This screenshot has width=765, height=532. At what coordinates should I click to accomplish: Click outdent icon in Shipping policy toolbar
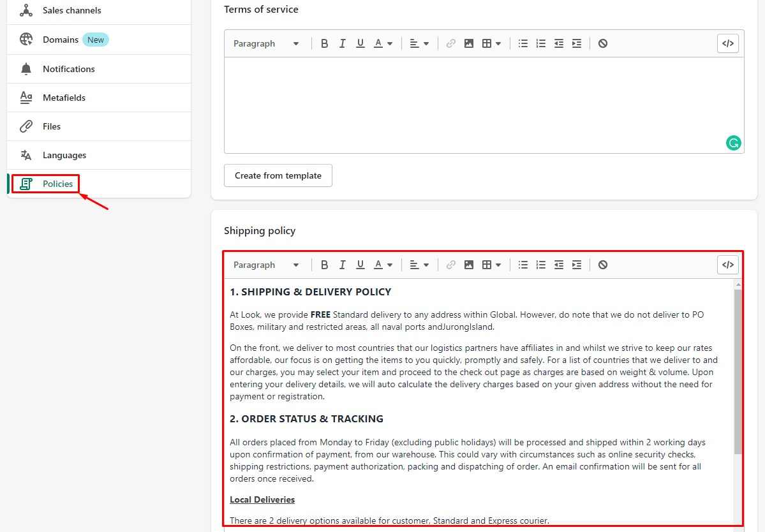559,265
